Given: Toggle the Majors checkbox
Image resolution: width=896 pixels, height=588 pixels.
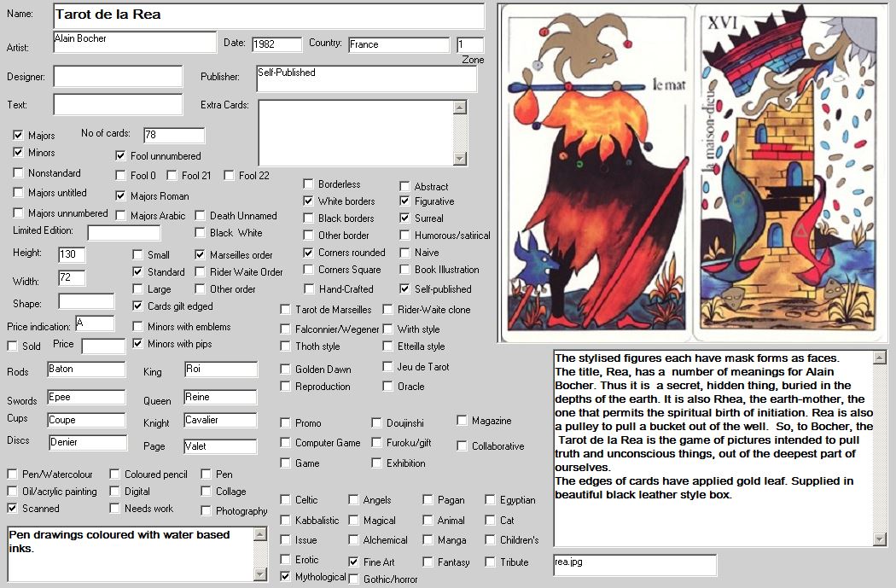Looking at the screenshot, I should (19, 136).
